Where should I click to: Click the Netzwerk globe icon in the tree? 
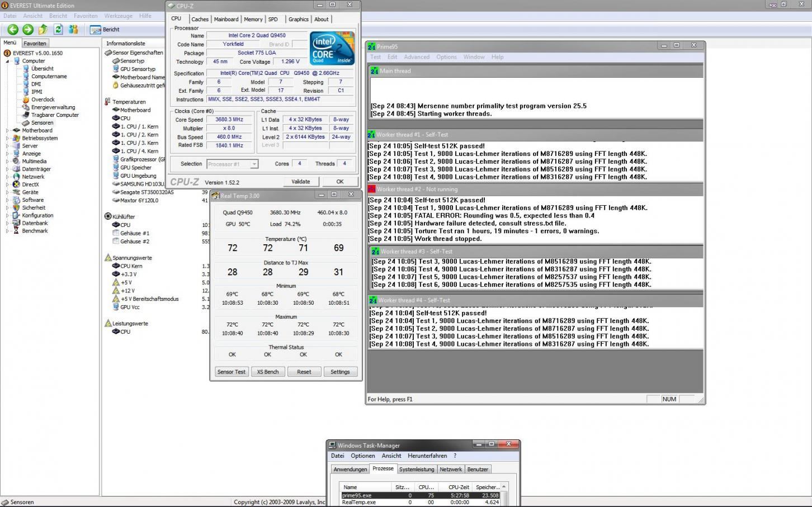coord(17,177)
